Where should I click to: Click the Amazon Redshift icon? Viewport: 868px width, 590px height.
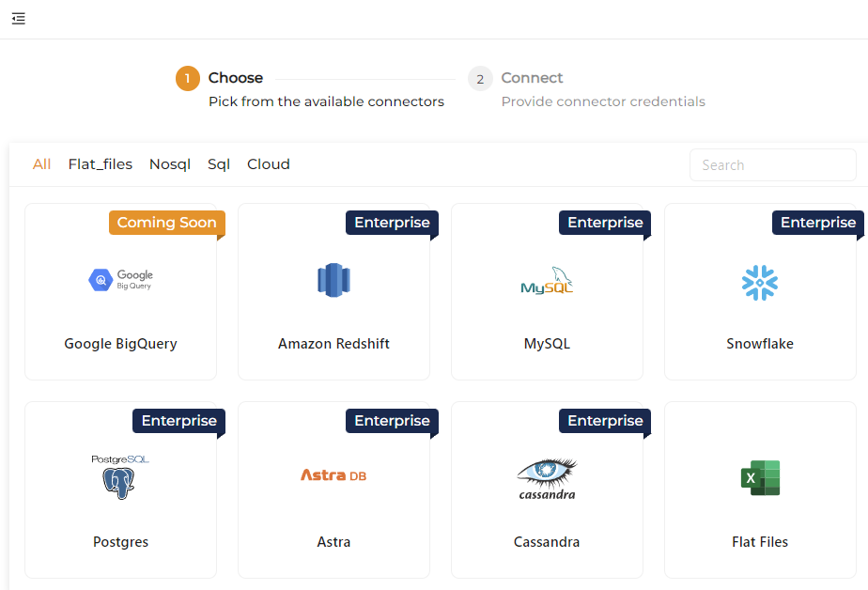click(x=333, y=279)
